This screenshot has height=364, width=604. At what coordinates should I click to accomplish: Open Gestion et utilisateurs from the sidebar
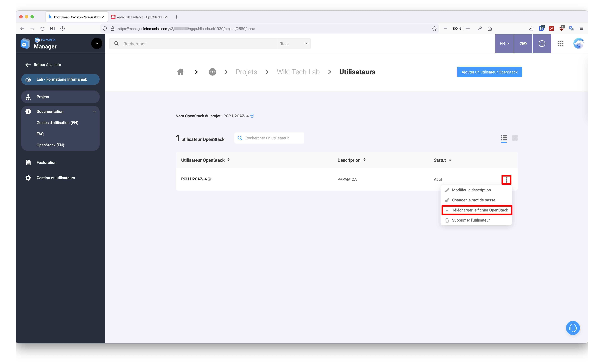tap(56, 178)
